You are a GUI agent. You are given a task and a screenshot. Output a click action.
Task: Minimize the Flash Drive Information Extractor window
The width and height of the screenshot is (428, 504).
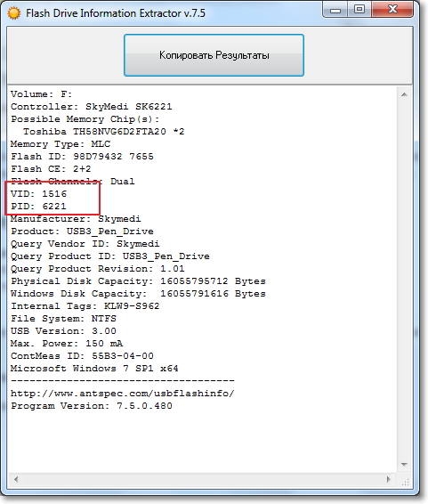(335, 10)
